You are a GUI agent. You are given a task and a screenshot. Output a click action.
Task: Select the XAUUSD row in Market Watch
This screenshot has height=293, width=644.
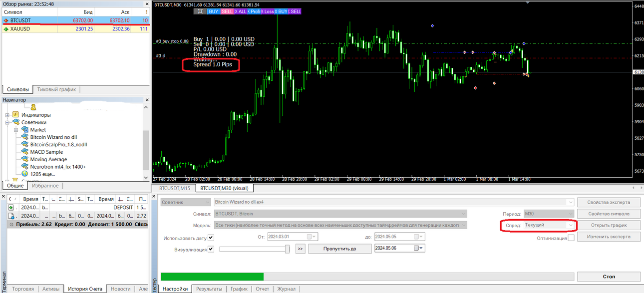[x=75, y=29]
